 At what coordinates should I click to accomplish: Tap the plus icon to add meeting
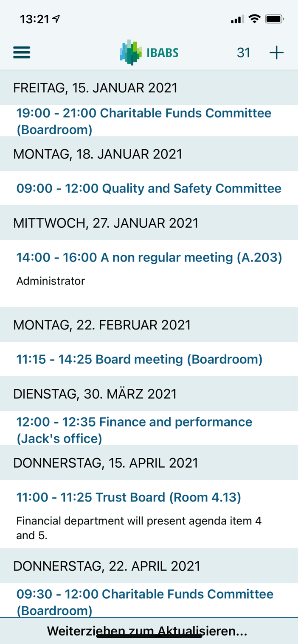tap(276, 53)
